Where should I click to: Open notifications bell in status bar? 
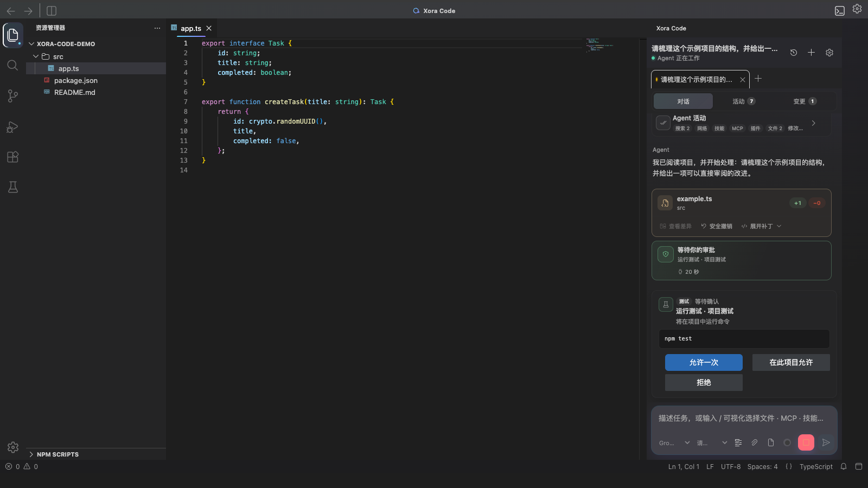point(844,466)
